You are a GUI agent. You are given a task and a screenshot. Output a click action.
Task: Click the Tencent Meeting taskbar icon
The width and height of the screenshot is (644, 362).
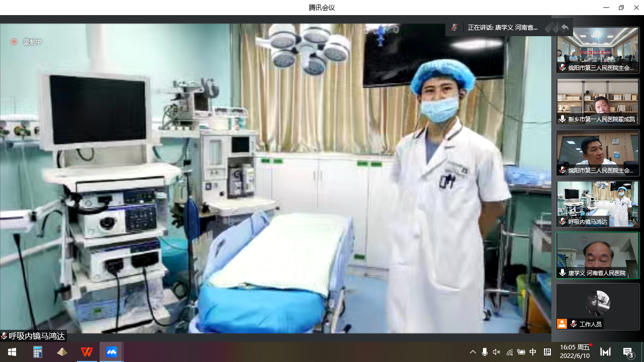click(112, 352)
